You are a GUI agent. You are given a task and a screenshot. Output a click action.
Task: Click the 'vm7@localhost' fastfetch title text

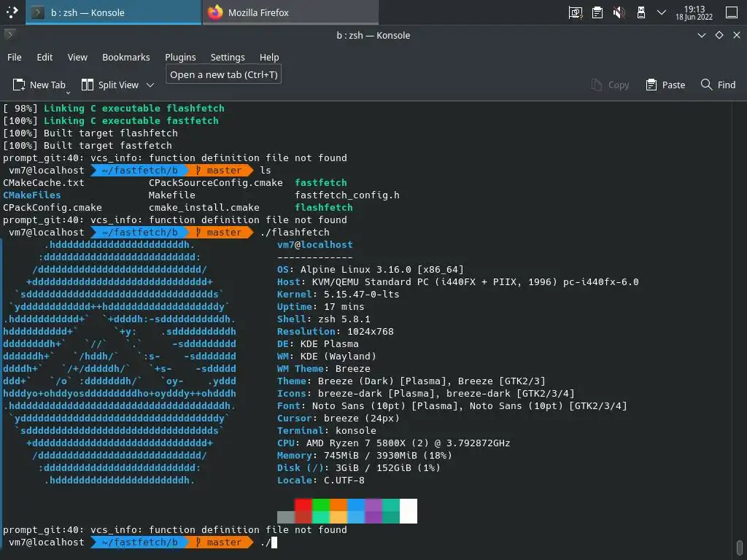tap(315, 244)
